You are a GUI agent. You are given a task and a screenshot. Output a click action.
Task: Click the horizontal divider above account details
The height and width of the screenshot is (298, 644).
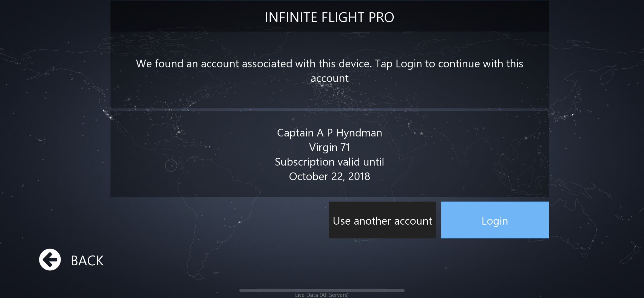pos(329,110)
